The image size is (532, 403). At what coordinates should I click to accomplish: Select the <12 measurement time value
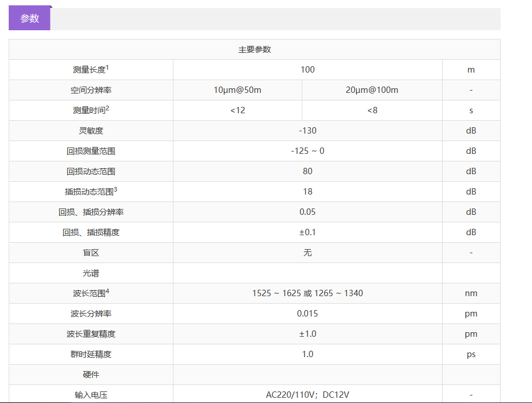237,110
